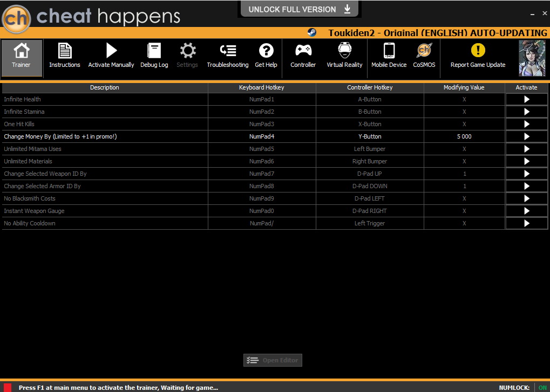Click the Steam platform icon
The height and width of the screenshot is (392, 550).
[311, 32]
